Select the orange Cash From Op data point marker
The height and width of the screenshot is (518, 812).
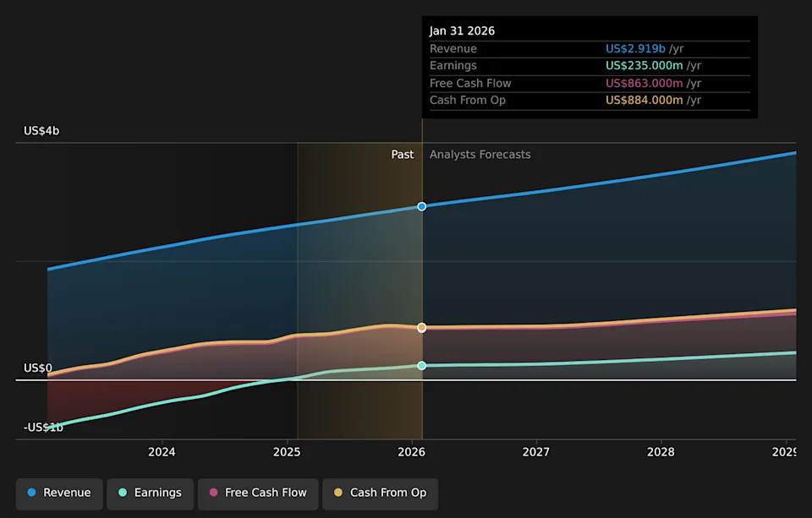click(422, 328)
